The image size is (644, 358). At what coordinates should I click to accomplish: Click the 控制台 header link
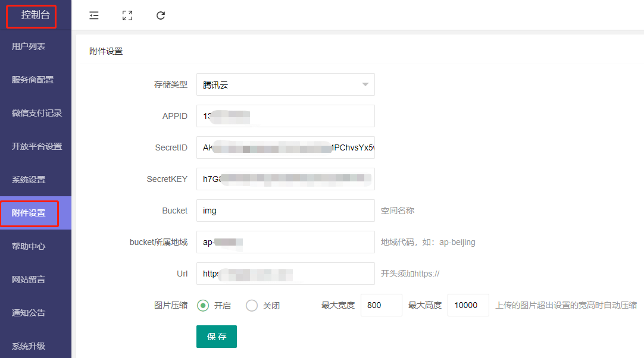(35, 15)
